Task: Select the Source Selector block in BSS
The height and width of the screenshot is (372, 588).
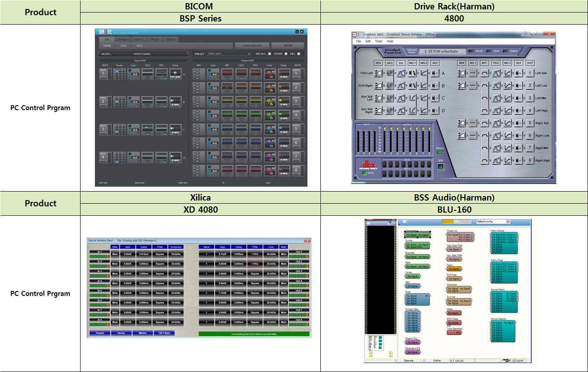Action: [503, 331]
